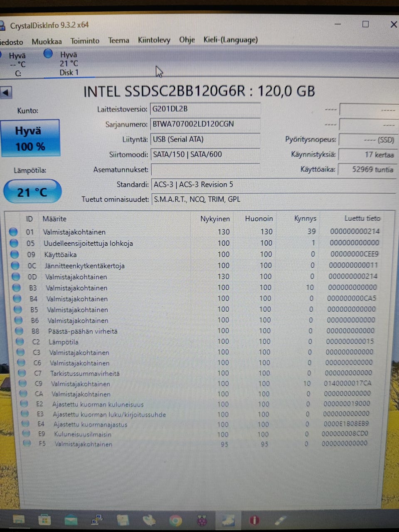The height and width of the screenshot is (532, 399).
Task: Open the Mail app from the taskbar
Action: [71, 520]
